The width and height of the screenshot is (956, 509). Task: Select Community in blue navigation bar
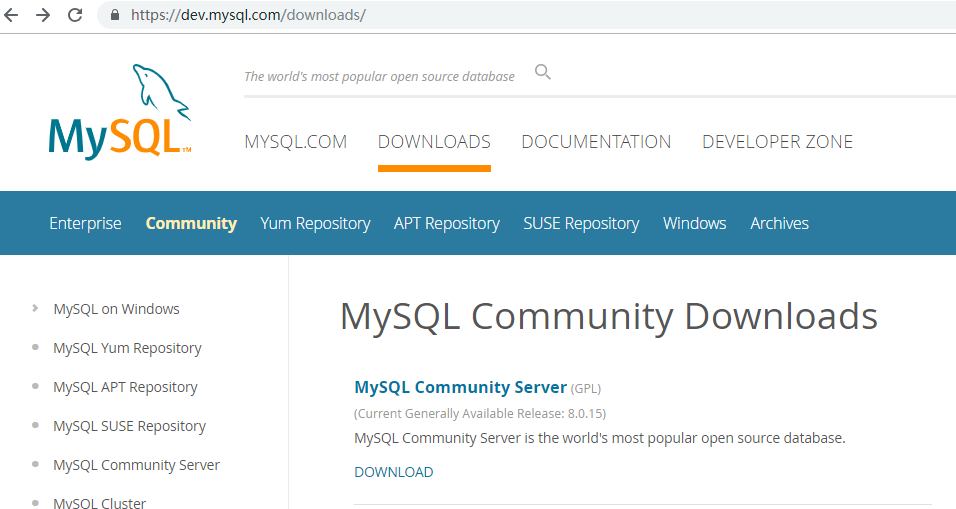[x=191, y=224]
